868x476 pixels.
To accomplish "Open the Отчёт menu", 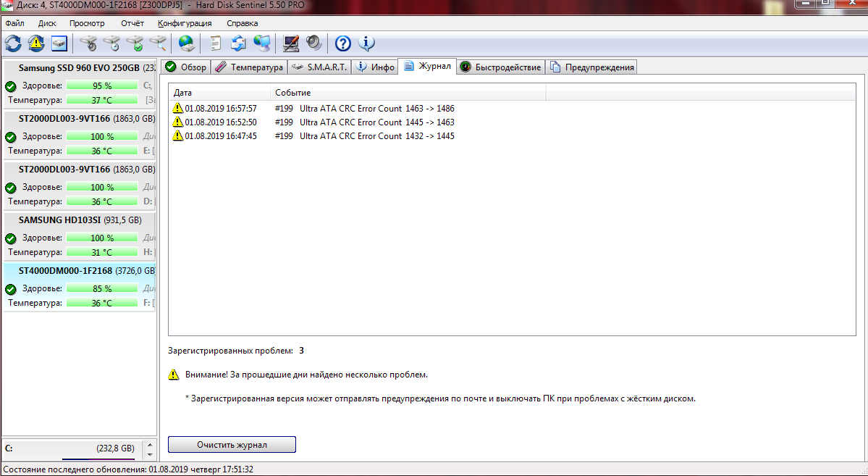I will click(x=132, y=23).
